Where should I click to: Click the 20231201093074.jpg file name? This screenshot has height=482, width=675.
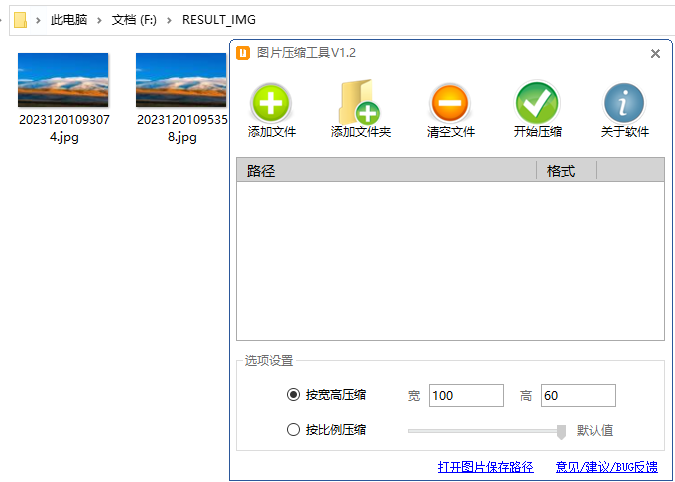click(64, 128)
